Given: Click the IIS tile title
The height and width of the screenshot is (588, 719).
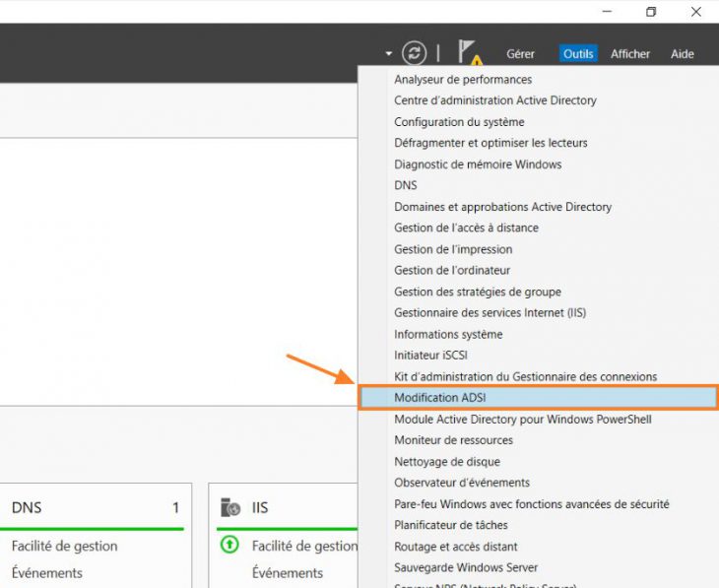Looking at the screenshot, I should click(x=260, y=508).
